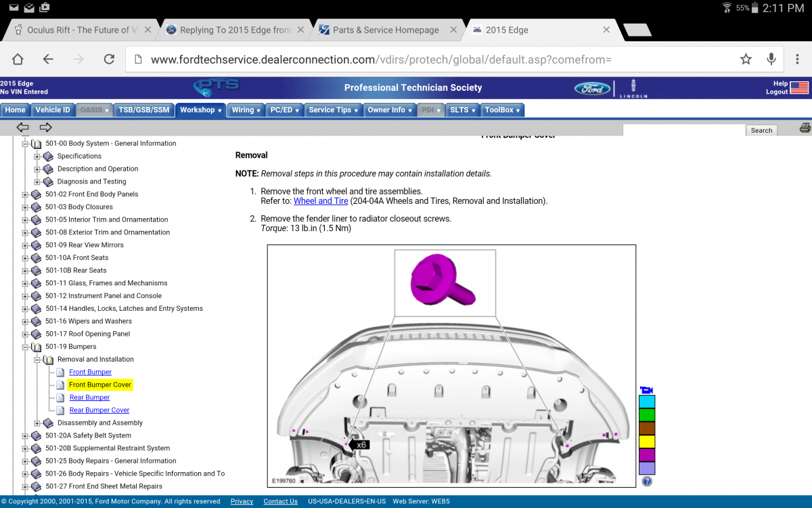
Task: Open the TSB/GSB/SSM menu tab
Action: (143, 110)
